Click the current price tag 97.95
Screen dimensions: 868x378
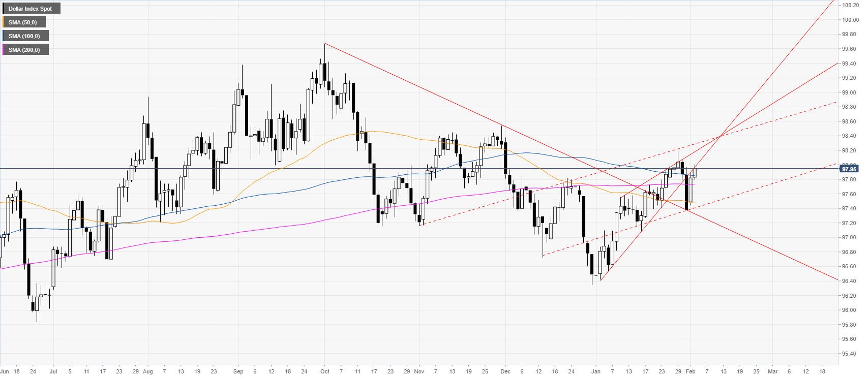[849, 169]
